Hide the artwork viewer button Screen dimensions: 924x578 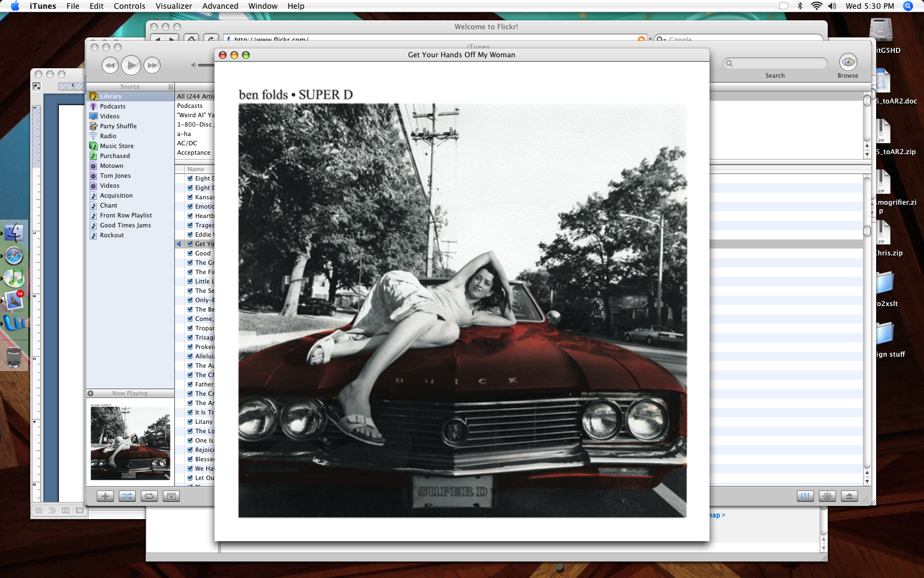click(x=171, y=496)
